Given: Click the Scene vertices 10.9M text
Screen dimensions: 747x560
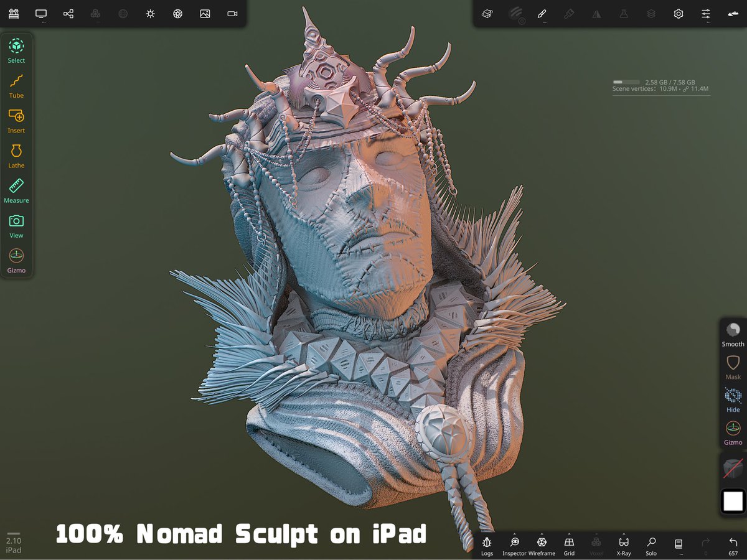Looking at the screenshot, I should coord(644,89).
